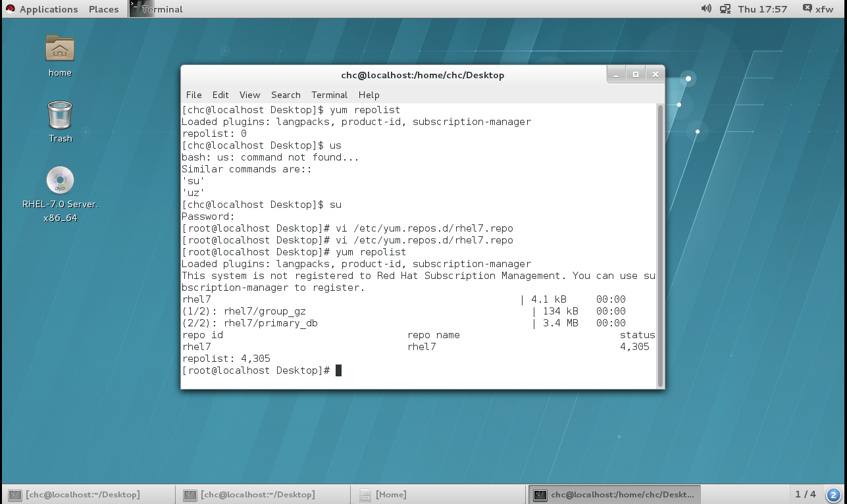This screenshot has height=504, width=847.
Task: Click the 'repolist: 4,305' output line
Action: click(226, 359)
